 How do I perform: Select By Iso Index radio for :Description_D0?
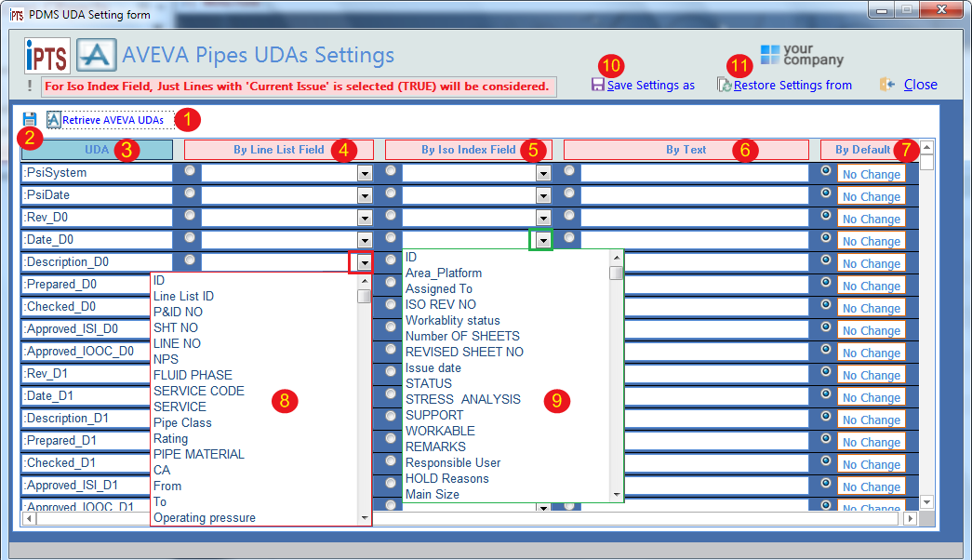(x=391, y=260)
